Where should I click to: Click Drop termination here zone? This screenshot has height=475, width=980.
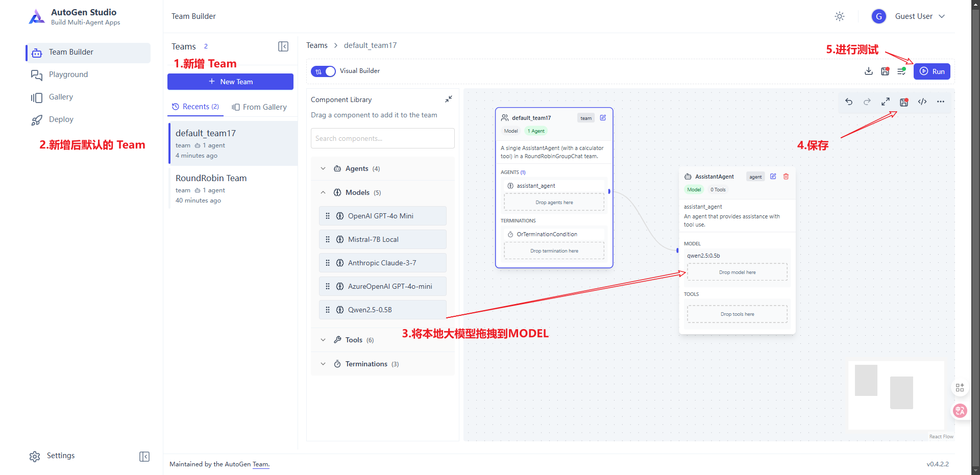point(554,251)
